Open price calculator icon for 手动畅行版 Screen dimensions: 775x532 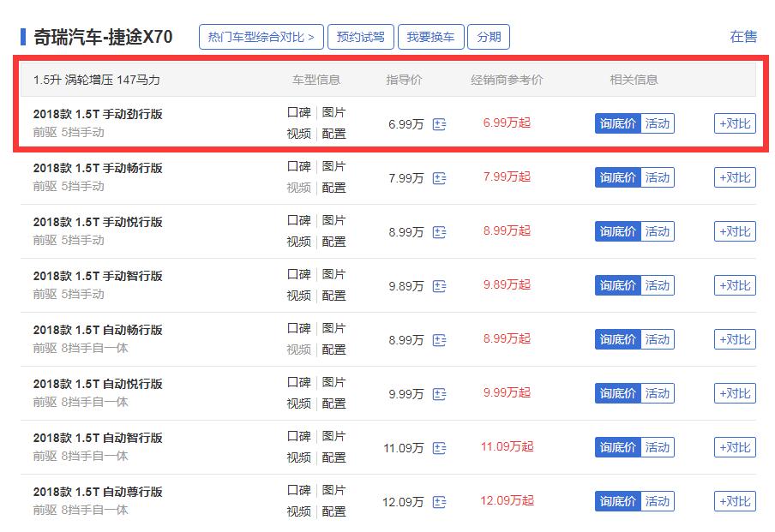pyautogui.click(x=439, y=178)
